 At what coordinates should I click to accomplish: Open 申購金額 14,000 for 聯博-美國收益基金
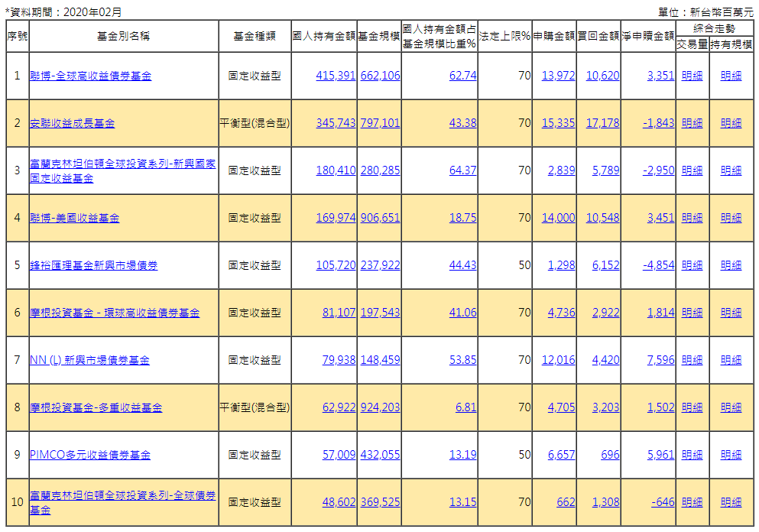pos(557,218)
